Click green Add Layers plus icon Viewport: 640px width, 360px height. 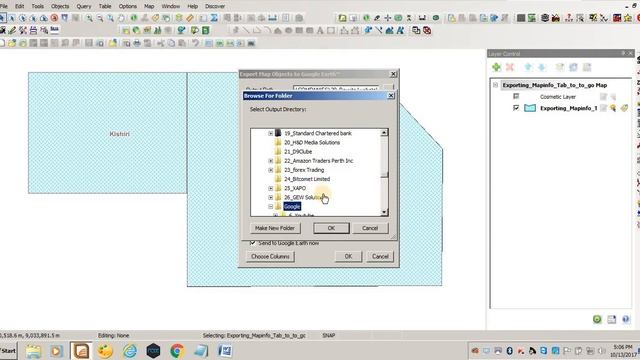pyautogui.click(x=496, y=67)
